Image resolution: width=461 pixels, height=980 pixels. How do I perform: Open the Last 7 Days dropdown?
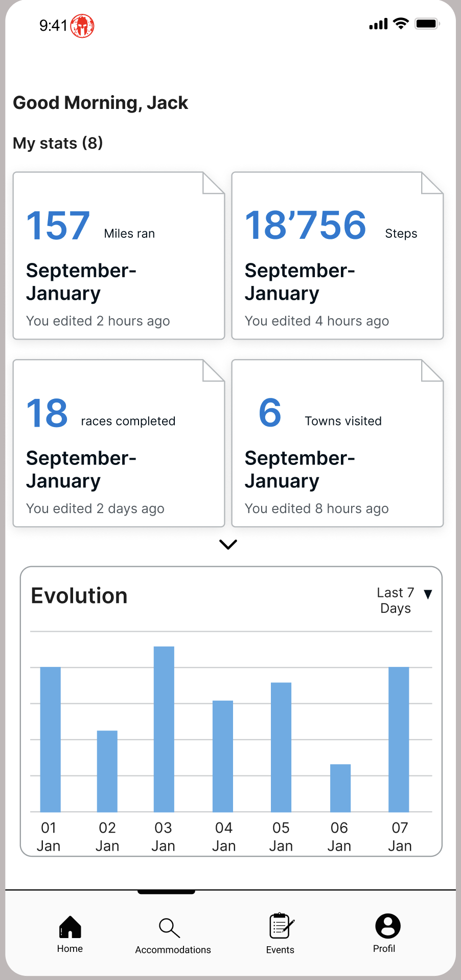(396, 600)
